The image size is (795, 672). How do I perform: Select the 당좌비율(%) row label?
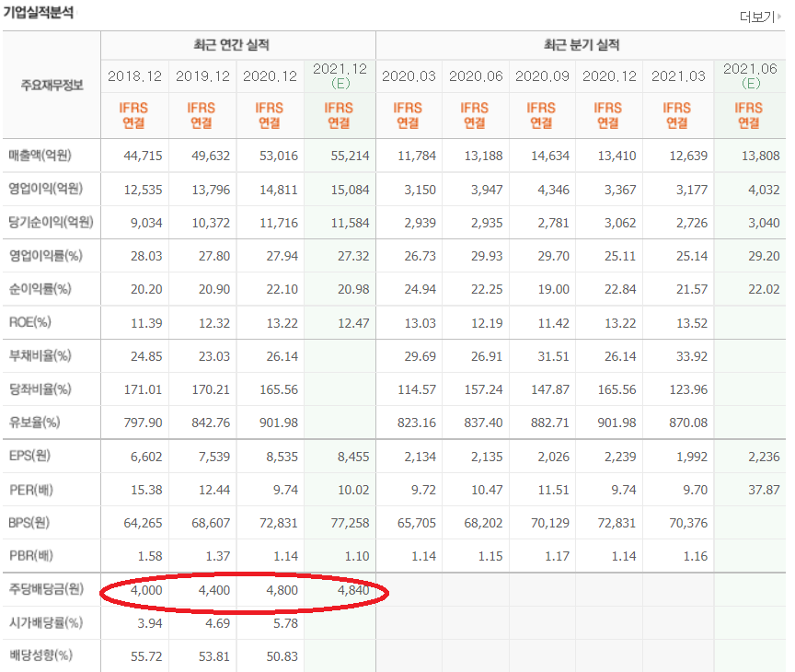click(x=40, y=389)
